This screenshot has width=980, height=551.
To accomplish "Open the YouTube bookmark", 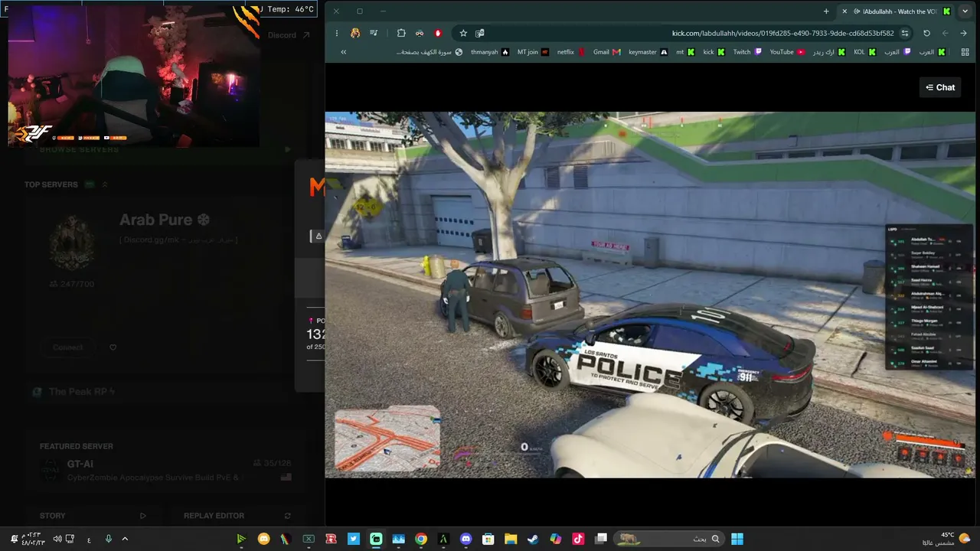I will pos(787,52).
